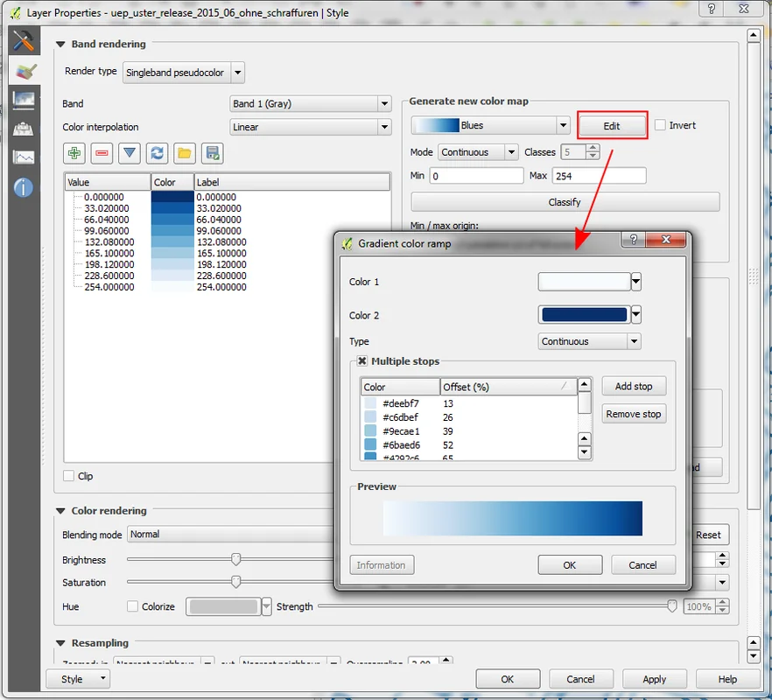Click the red minus remove entry icon
The image size is (772, 700).
(x=102, y=153)
